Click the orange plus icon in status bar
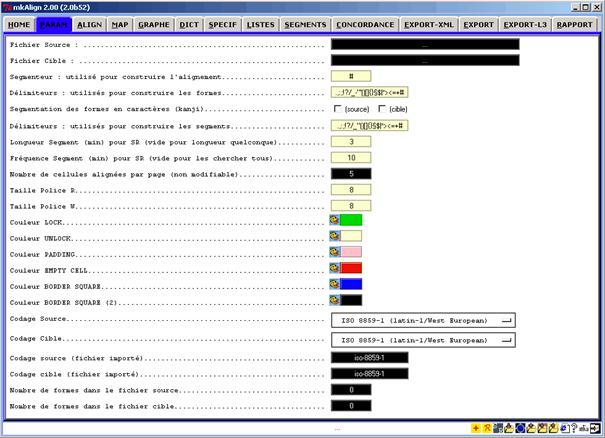The image size is (605, 438). pos(476,428)
